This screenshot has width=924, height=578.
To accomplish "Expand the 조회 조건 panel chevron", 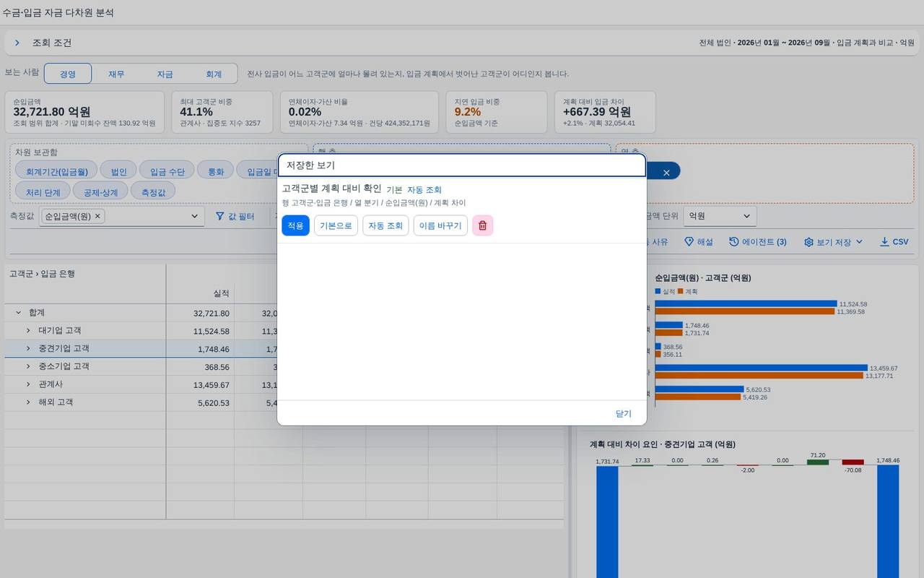I will click(17, 43).
